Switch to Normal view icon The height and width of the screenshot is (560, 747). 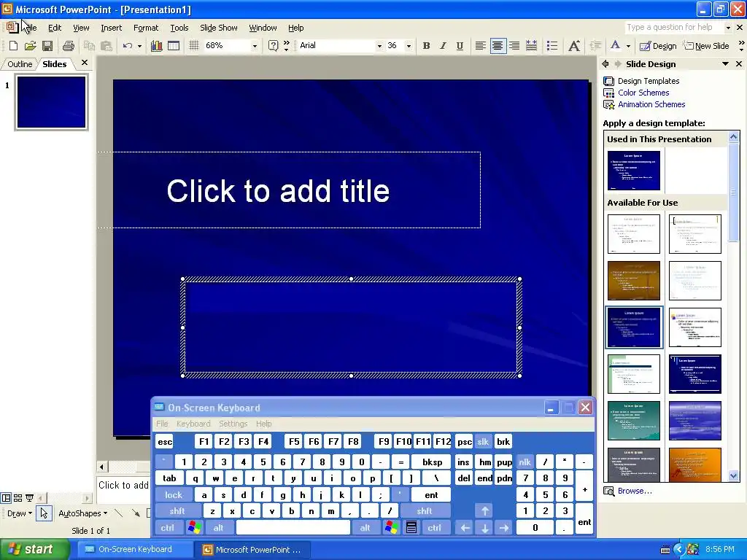click(x=6, y=498)
